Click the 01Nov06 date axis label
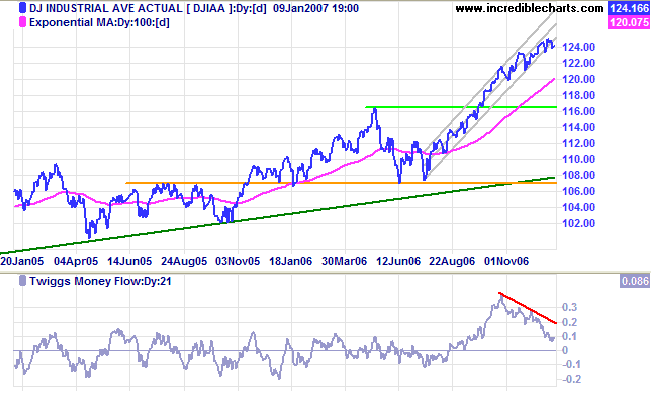The height and width of the screenshot is (395, 651). click(507, 261)
